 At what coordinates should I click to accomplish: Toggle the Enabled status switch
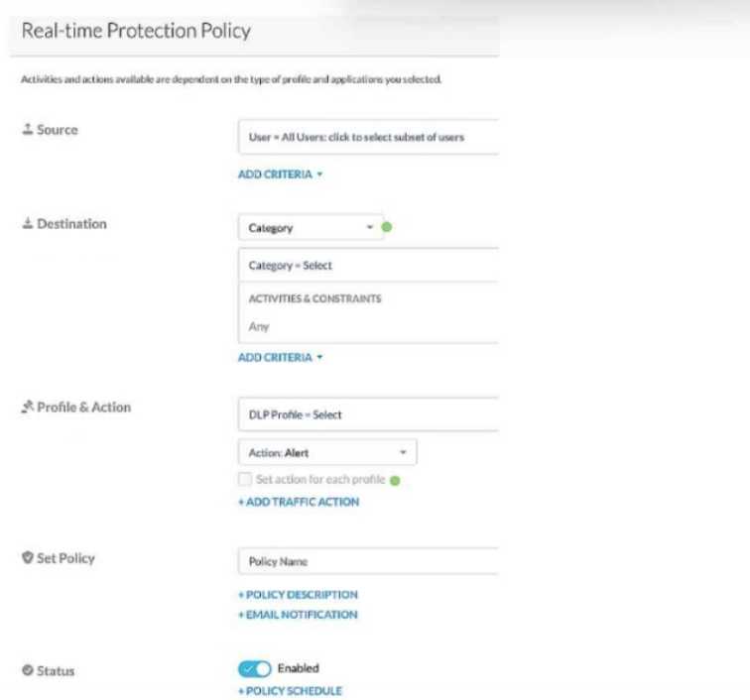point(255,669)
